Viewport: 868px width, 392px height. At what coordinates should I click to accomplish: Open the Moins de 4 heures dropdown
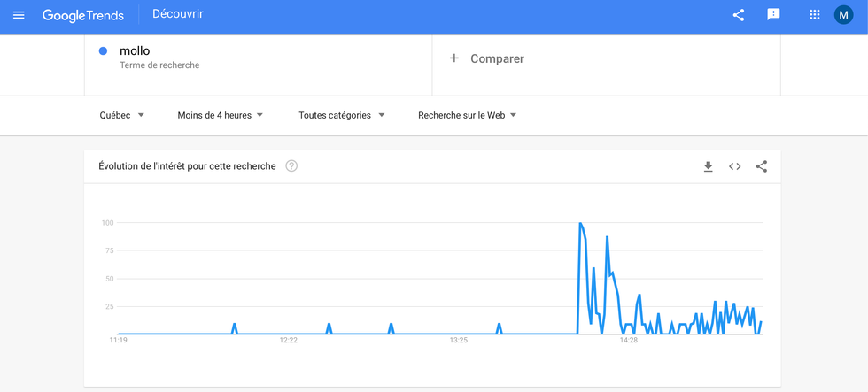[x=220, y=115]
